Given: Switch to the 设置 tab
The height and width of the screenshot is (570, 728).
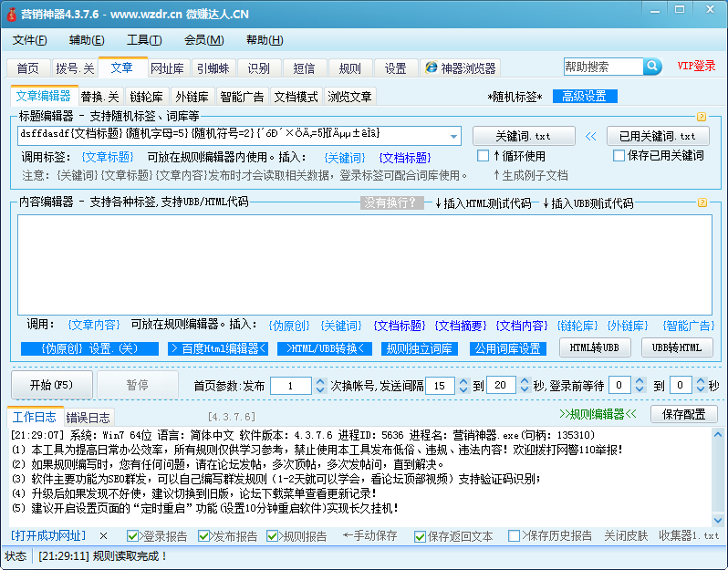Looking at the screenshot, I should (396, 68).
